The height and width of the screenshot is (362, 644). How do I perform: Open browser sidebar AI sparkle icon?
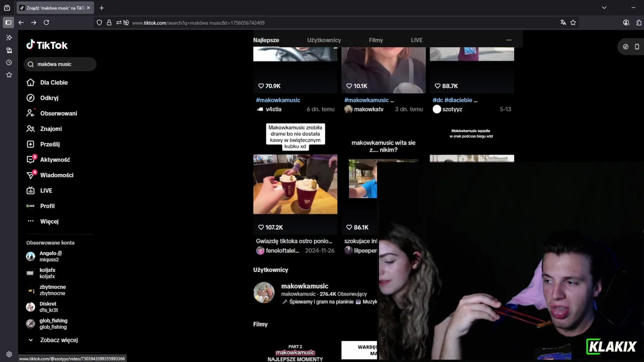9,38
